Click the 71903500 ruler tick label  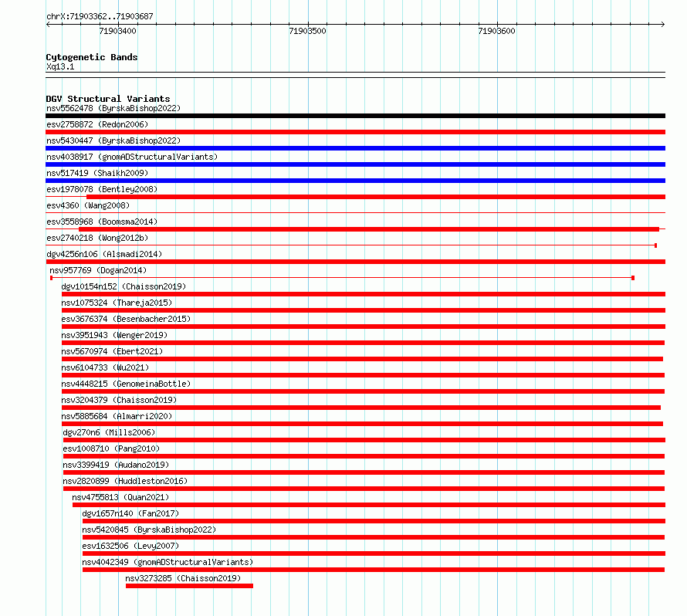pos(307,31)
